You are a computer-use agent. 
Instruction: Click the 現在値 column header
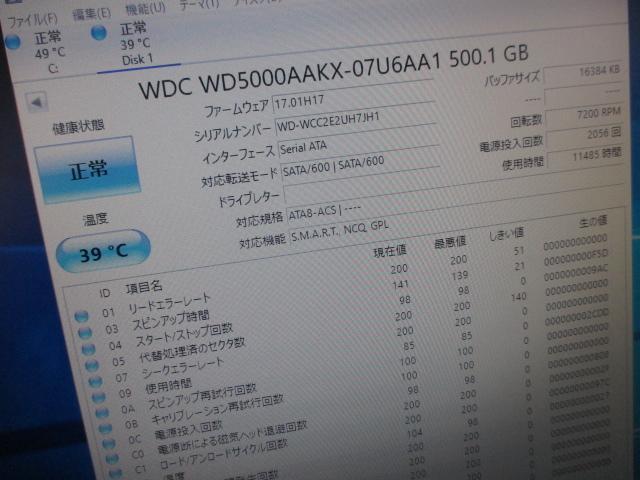[389, 250]
